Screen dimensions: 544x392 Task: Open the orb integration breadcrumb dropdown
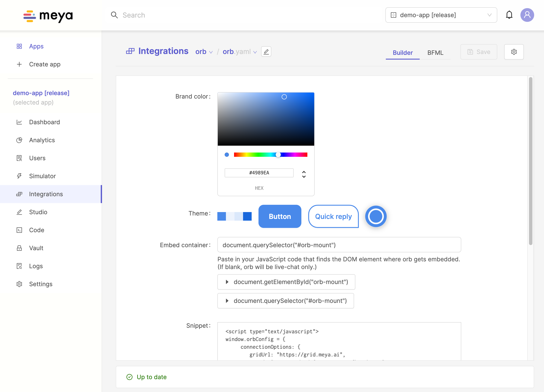click(x=204, y=52)
